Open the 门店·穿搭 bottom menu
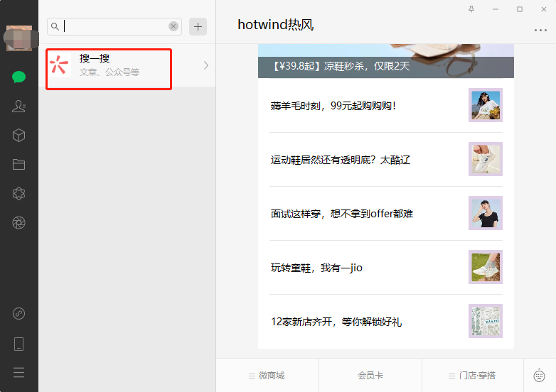 coord(473,376)
